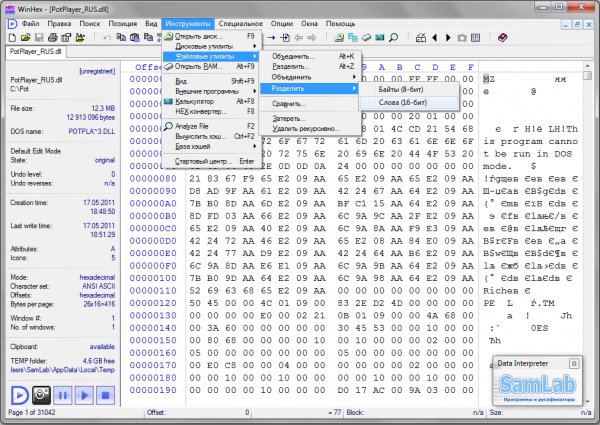Expand the База хэшей submenu
Screen dimensions: 600x425
[211, 147]
